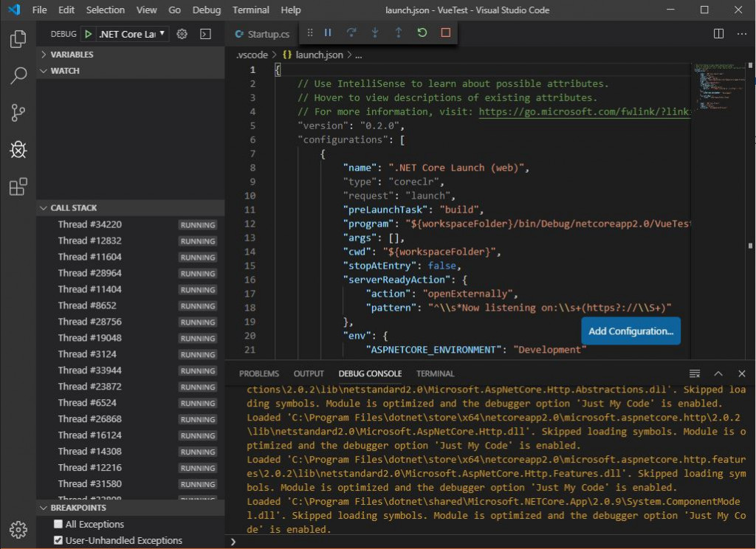The height and width of the screenshot is (549, 756).
Task: Open the Source Control view
Action: [18, 113]
